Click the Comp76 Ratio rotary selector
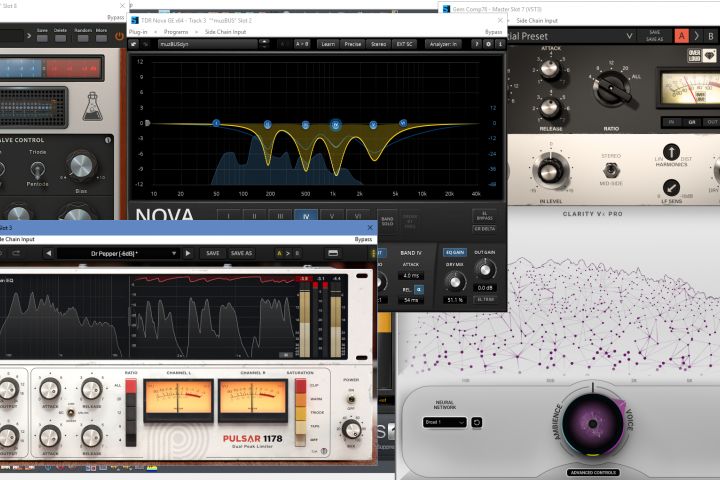This screenshot has height=480, width=720. pyautogui.click(x=611, y=88)
